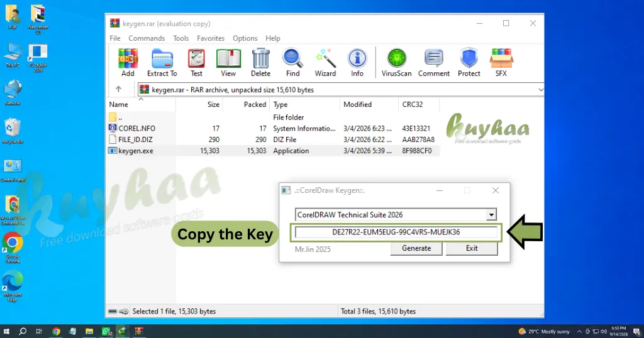Select the FILE_ID.DIZ file row
This screenshot has height=338, width=644.
click(x=273, y=139)
